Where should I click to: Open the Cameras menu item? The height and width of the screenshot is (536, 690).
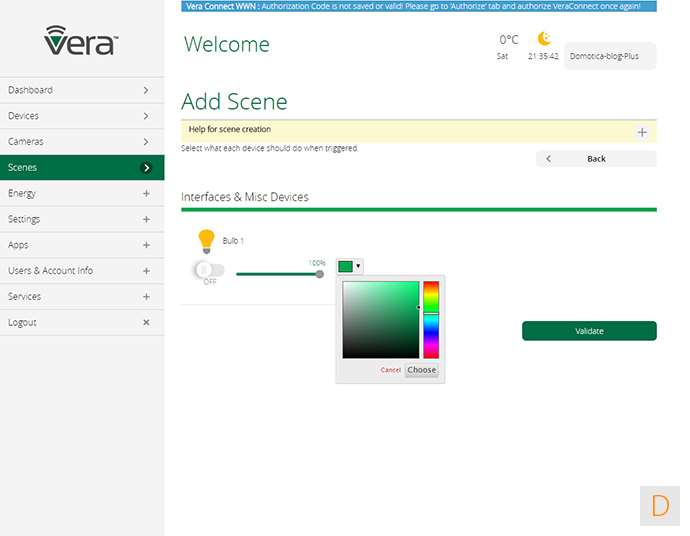click(80, 142)
